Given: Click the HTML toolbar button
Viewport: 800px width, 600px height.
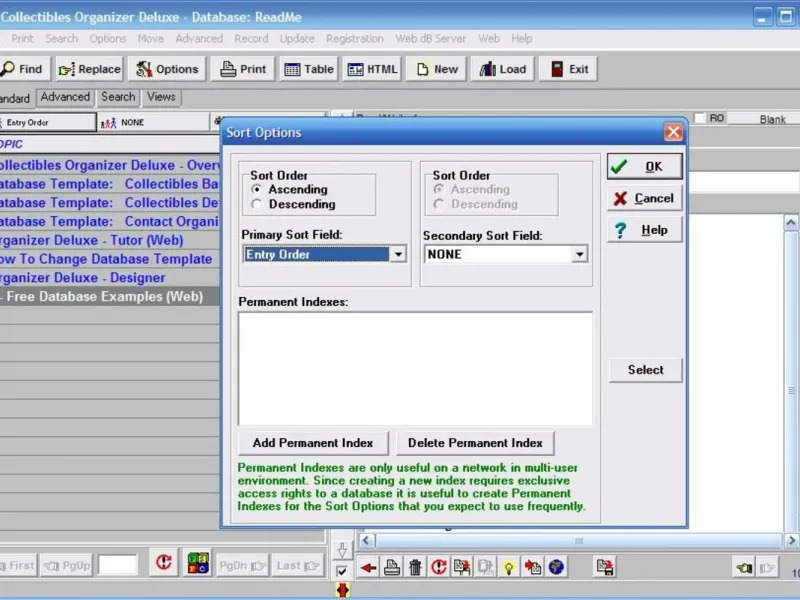Looking at the screenshot, I should tap(372, 69).
